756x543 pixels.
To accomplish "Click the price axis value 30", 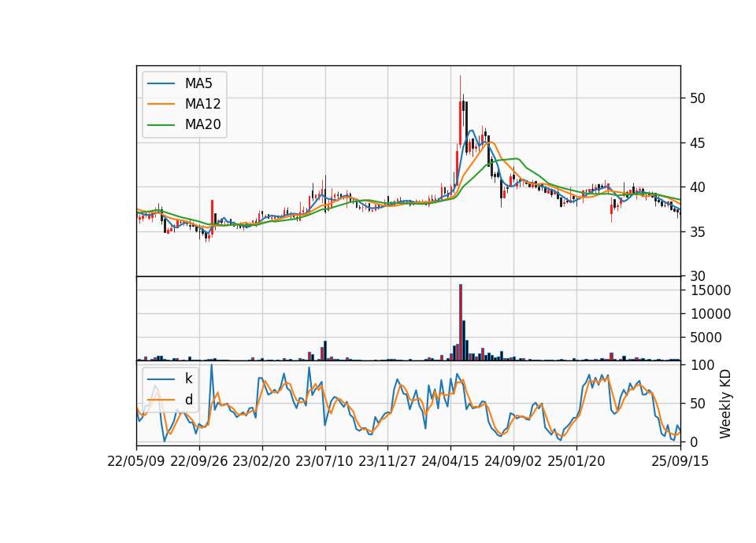I will tap(698, 276).
